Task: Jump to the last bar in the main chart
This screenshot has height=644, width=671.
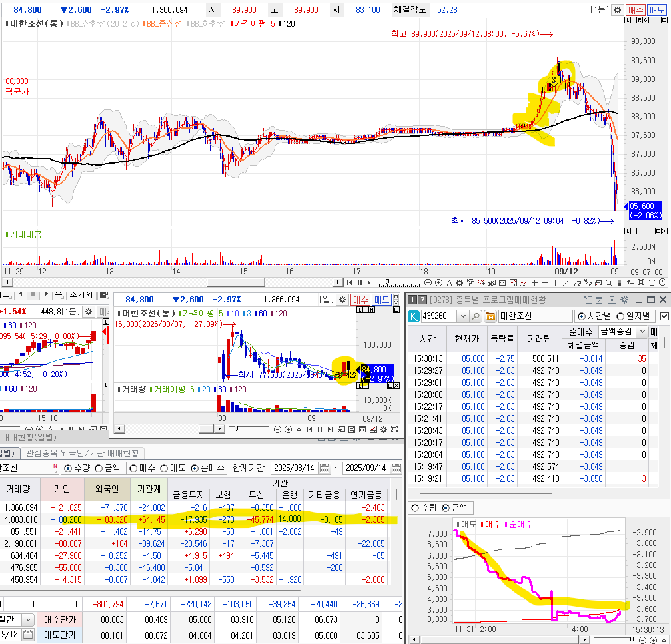Action: tap(370, 282)
